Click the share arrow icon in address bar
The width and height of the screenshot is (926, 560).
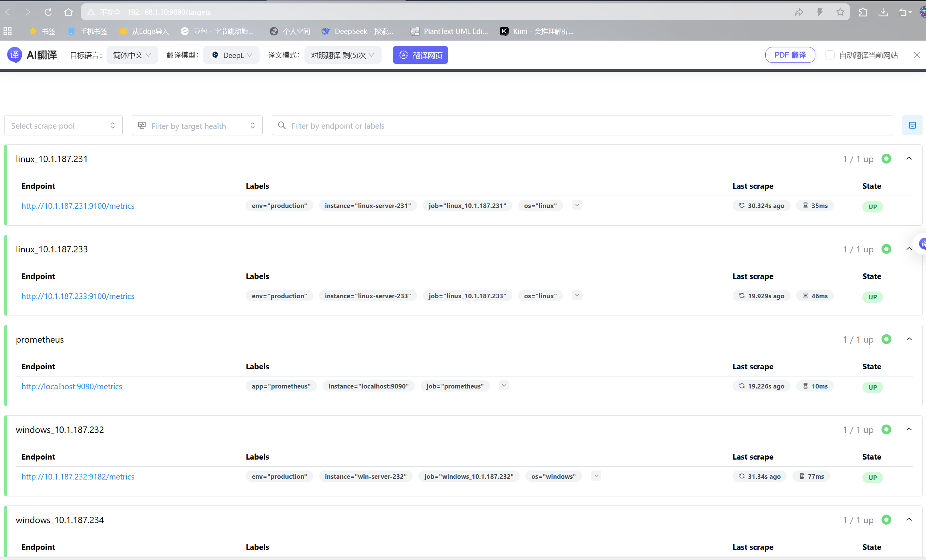[x=799, y=12]
